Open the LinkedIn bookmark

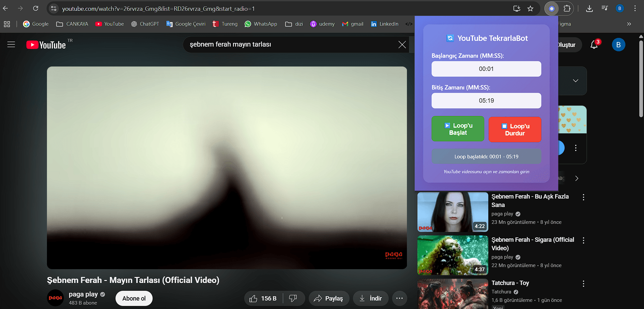click(385, 24)
